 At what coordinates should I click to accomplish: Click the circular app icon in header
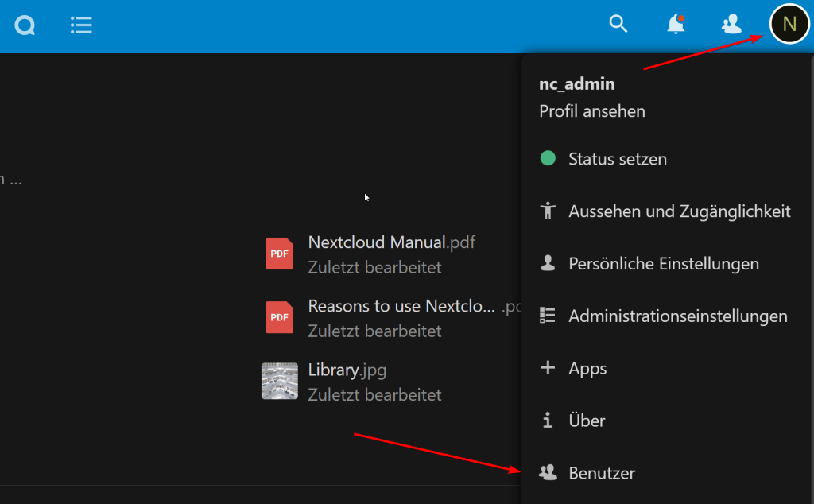tap(25, 25)
